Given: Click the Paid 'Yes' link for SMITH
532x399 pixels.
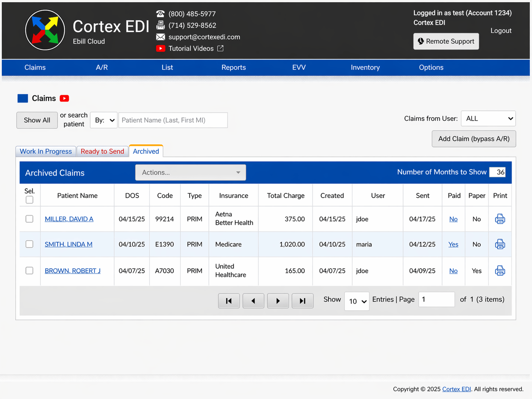Looking at the screenshot, I should pos(453,244).
